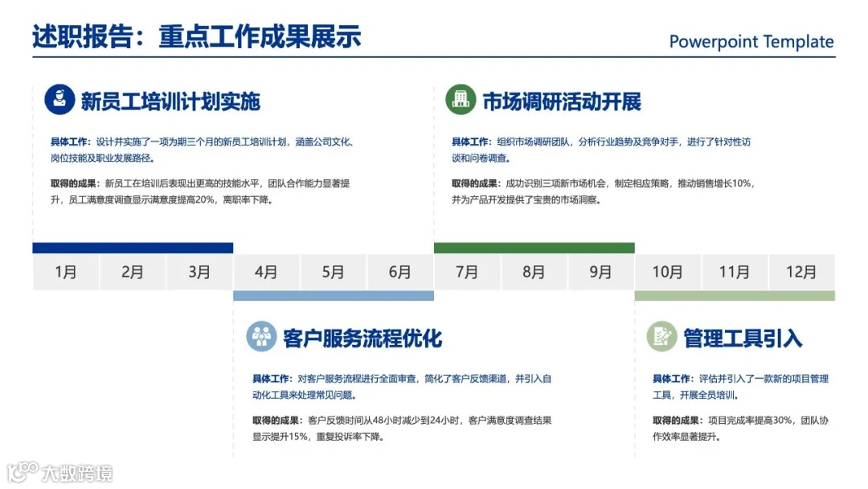
Task: Select the blue people icon above 客户服务流程优化
Action: click(261, 336)
